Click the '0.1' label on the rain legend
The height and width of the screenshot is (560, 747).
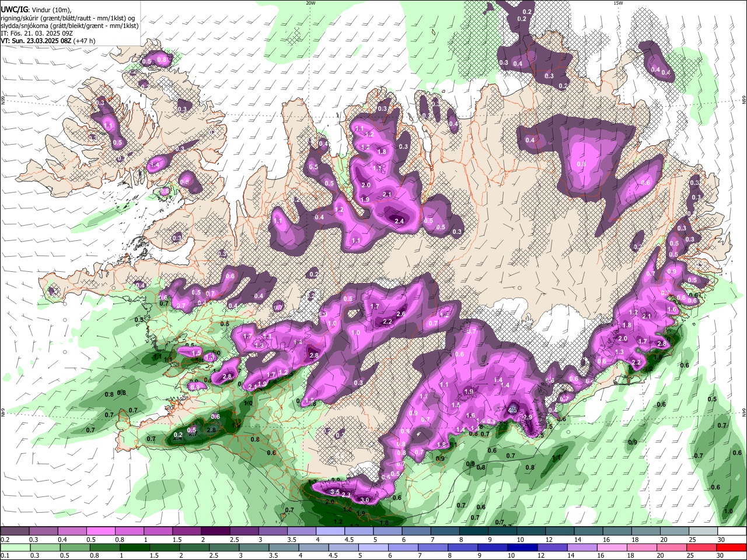click(5, 556)
